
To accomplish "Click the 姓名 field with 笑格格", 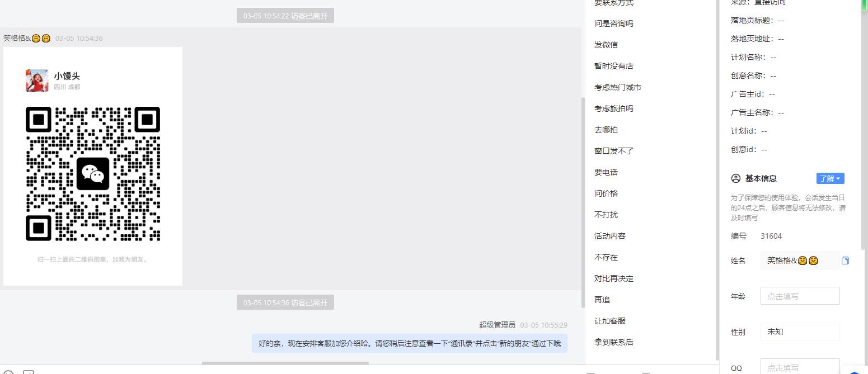I will click(800, 261).
